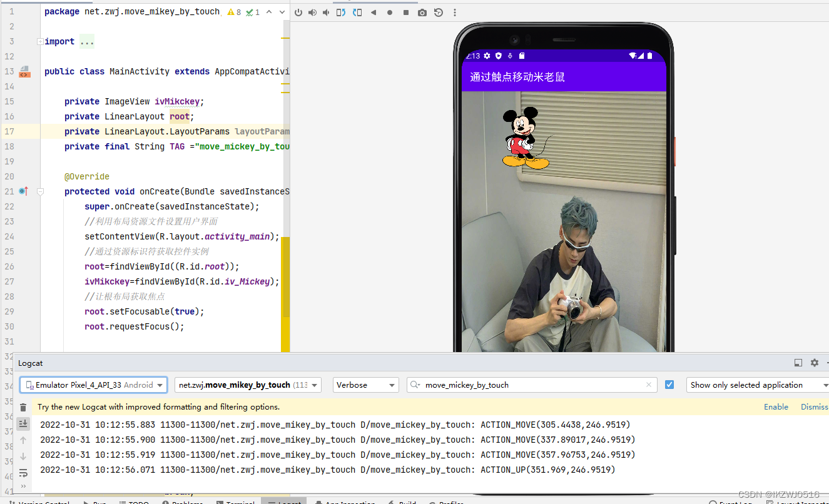Image resolution: width=829 pixels, height=504 pixels.
Task: Click the package declaration on line 1
Action: 133,11
